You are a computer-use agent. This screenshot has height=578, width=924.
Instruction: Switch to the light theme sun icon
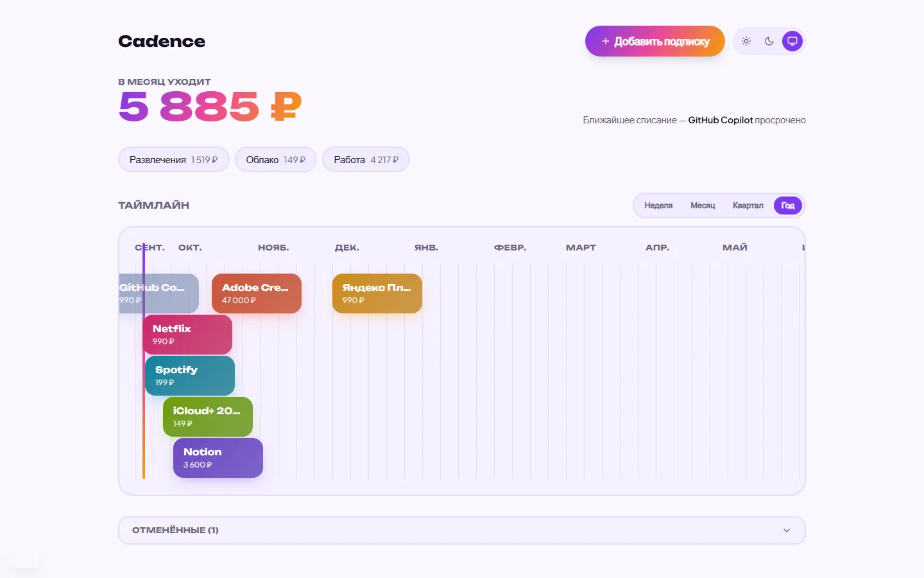pos(746,41)
